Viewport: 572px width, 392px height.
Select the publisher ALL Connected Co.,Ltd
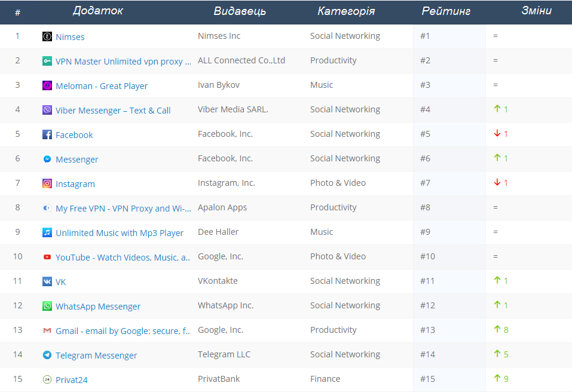pyautogui.click(x=241, y=60)
